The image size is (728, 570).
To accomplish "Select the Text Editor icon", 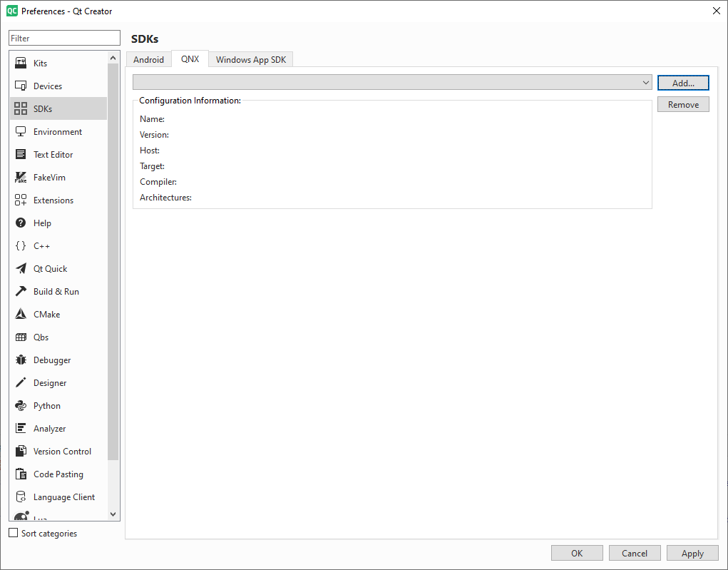I will [x=21, y=154].
